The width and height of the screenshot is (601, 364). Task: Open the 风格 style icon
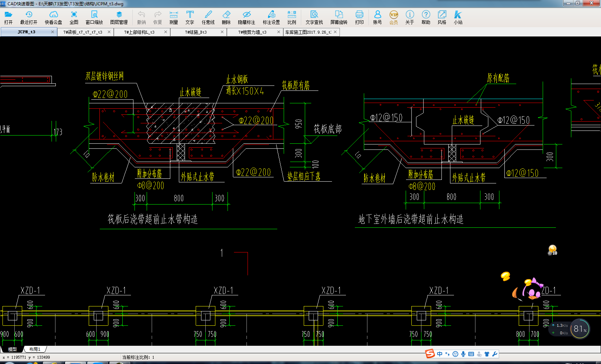[x=442, y=17]
